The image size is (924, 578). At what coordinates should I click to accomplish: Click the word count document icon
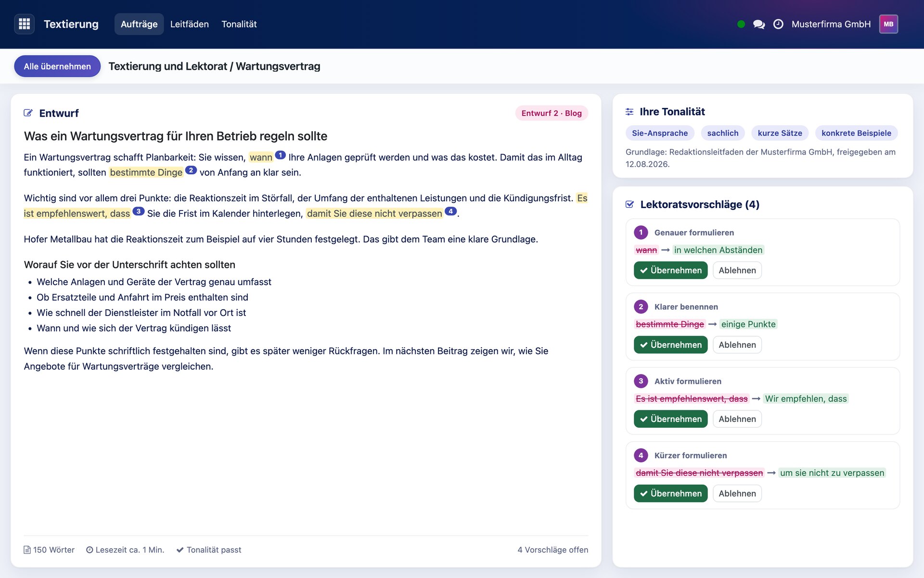click(x=27, y=550)
